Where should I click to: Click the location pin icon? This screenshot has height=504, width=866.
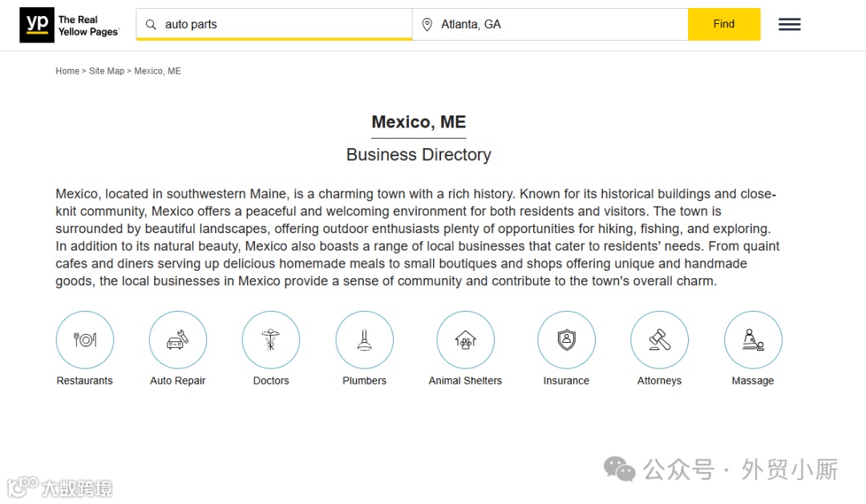(427, 24)
